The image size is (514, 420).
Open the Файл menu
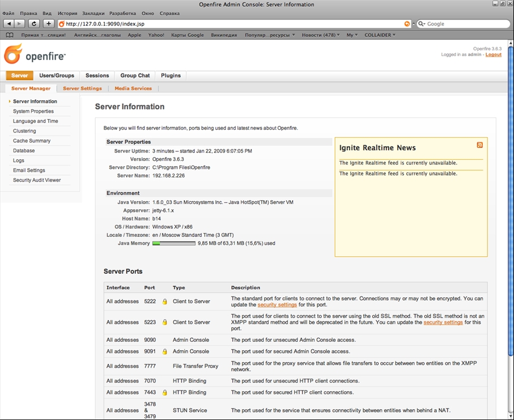[8, 14]
